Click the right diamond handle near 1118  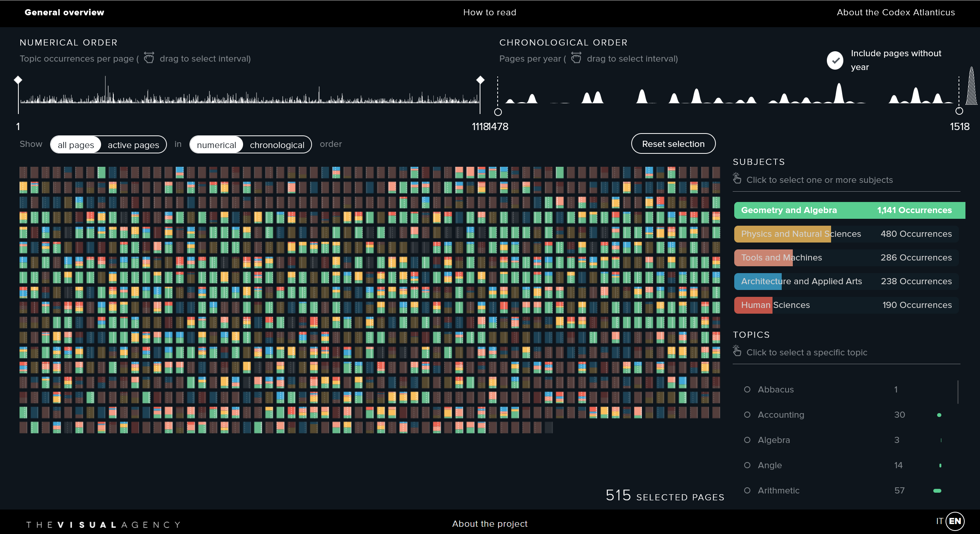coord(480,80)
